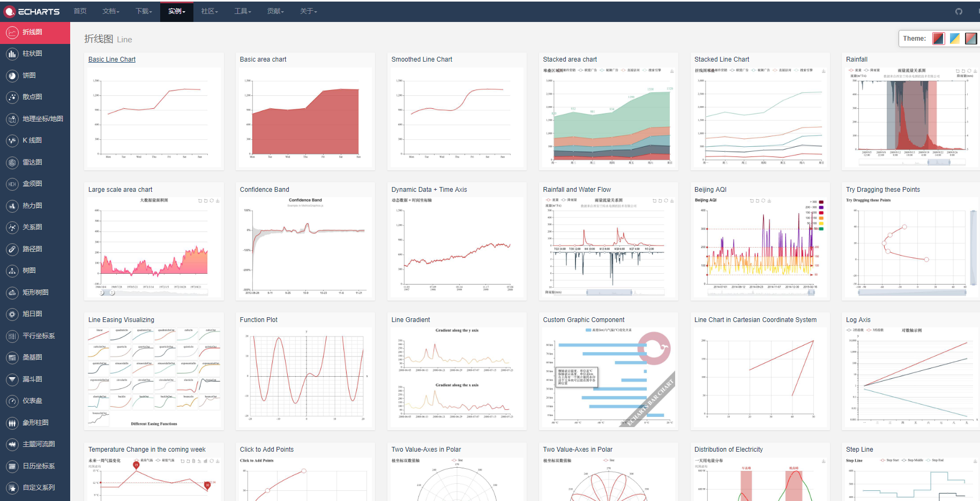Open the 仪表盘 (gauge) examples icon
This screenshot has width=980, height=501.
(x=12, y=401)
